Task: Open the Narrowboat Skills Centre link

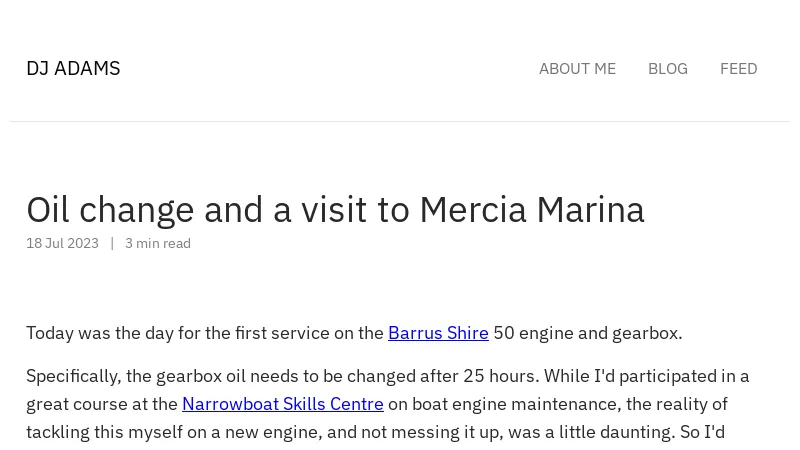Action: coord(283,404)
